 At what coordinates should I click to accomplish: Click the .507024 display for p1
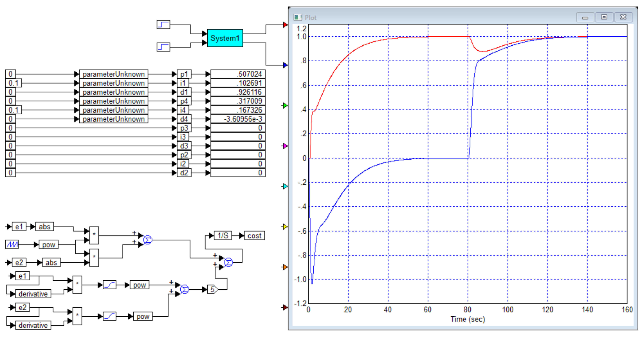(238, 74)
